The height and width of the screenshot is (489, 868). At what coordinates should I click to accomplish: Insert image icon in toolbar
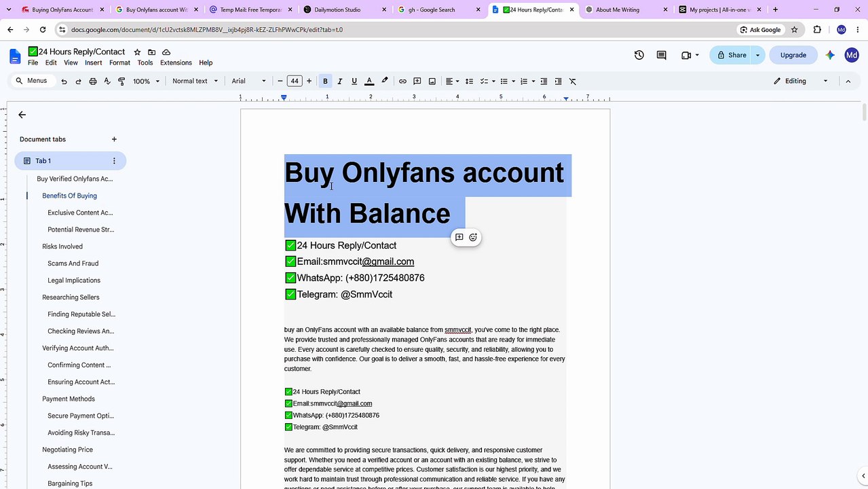pyautogui.click(x=432, y=81)
